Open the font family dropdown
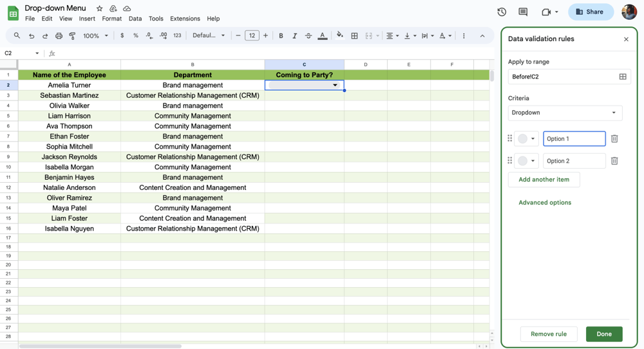Screen dimensions: 644x349 (209, 35)
